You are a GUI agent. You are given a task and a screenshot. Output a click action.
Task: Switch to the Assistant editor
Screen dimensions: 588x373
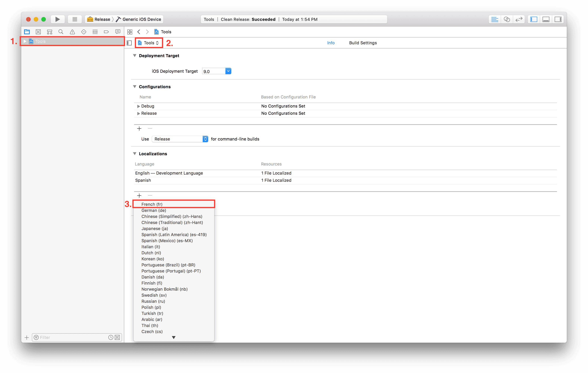pos(507,19)
